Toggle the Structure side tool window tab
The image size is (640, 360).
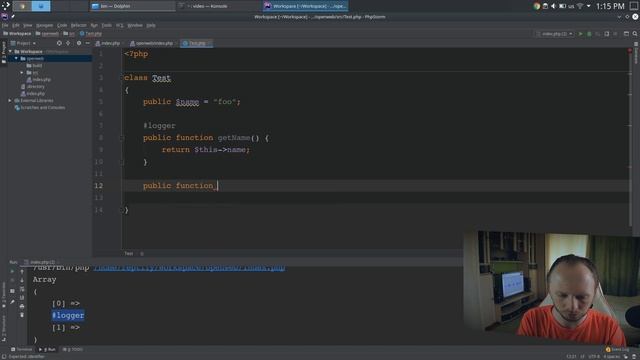coord(4,329)
